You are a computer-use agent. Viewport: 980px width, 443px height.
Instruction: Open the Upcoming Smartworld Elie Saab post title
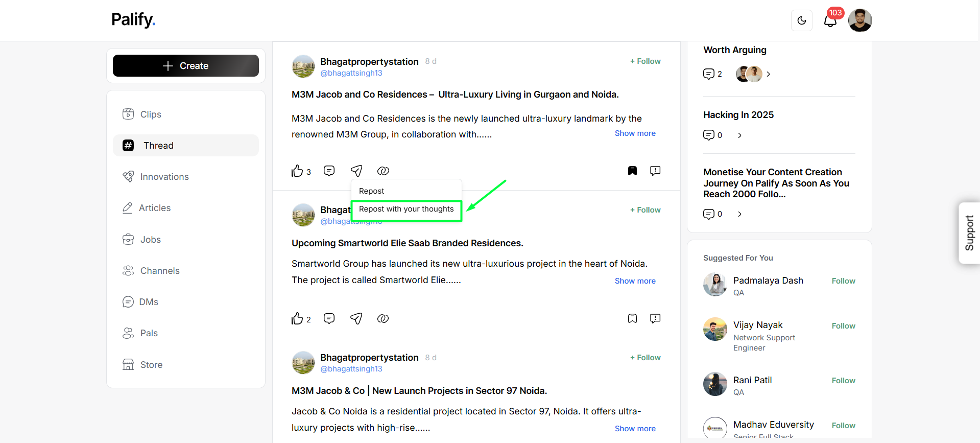click(x=408, y=243)
